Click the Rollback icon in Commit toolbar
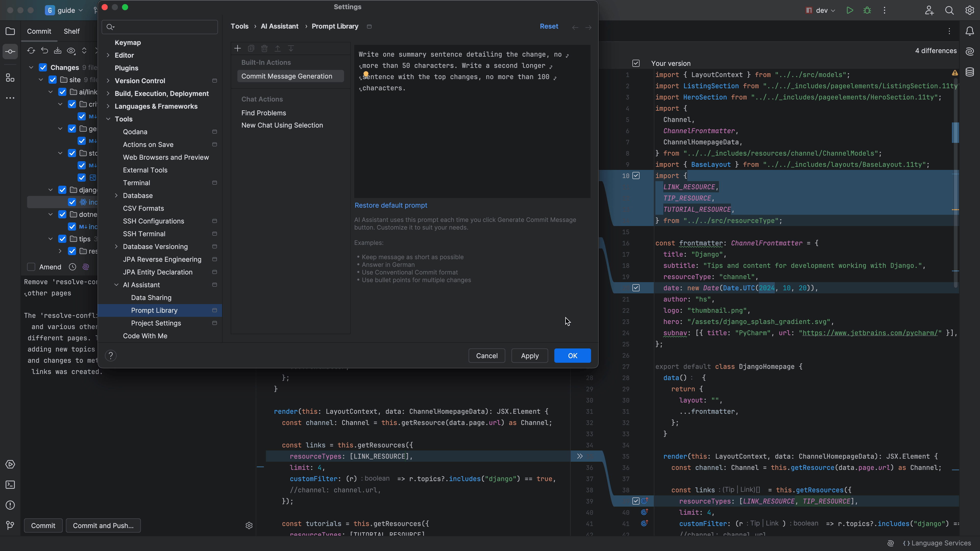This screenshot has width=980, height=551. point(44,51)
